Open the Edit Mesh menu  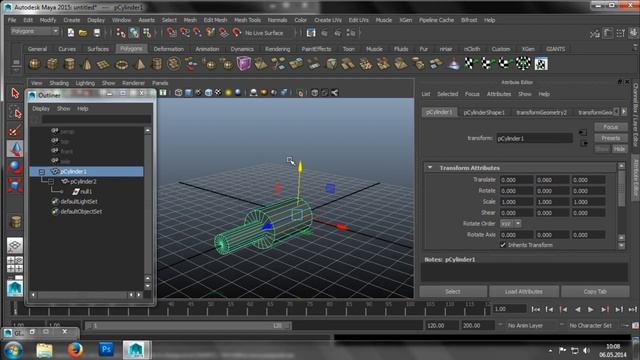[215, 20]
